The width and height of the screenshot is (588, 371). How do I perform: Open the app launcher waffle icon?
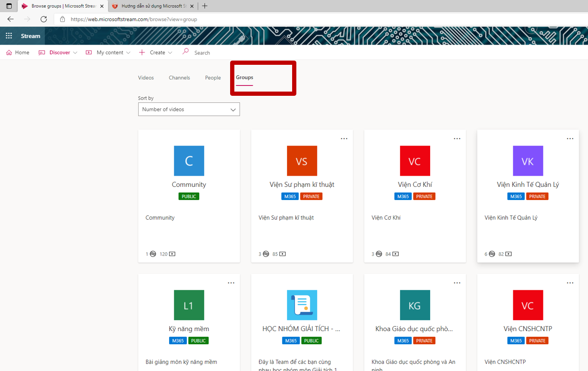(x=9, y=36)
